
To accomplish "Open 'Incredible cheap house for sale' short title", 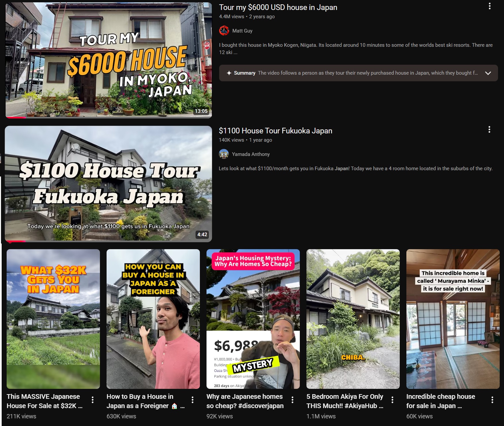I will click(441, 401).
